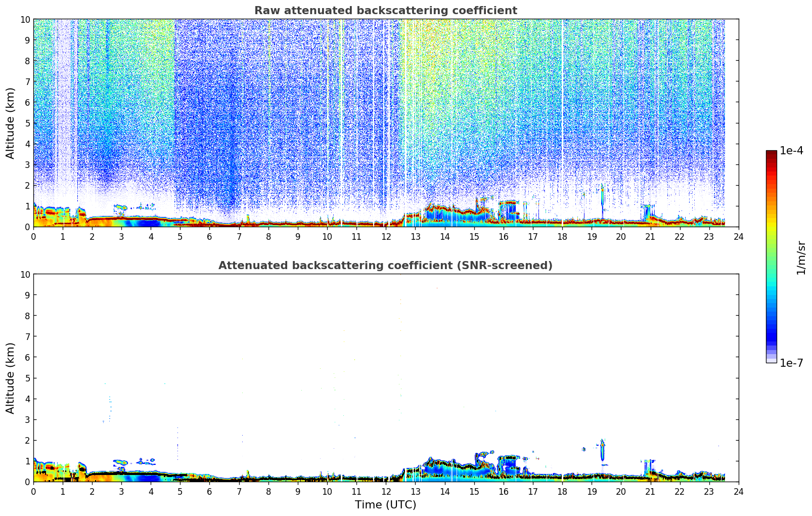Screen dimensions: 812x516
Task: Click the 'Time (UTC)' x-axis label
Action: click(x=385, y=504)
